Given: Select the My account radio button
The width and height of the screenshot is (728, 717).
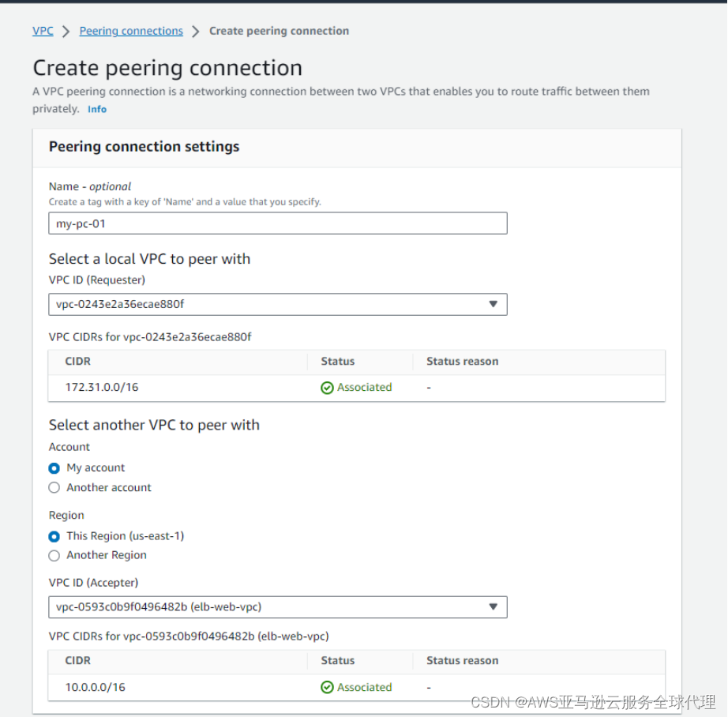Looking at the screenshot, I should (x=54, y=467).
